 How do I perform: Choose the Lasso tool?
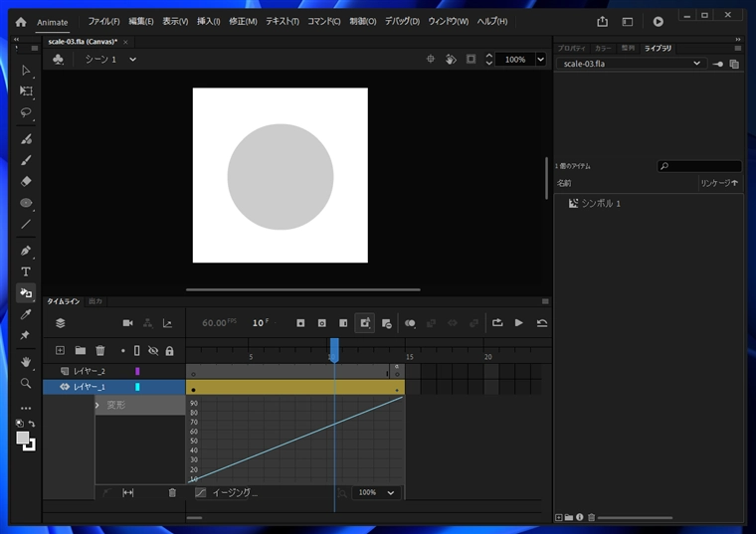[x=26, y=112]
